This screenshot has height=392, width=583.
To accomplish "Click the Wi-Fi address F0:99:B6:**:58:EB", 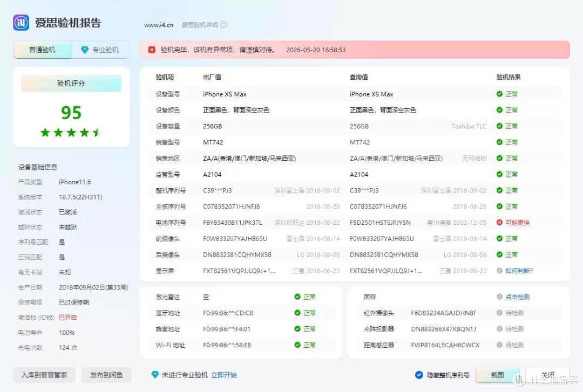I will pyautogui.click(x=227, y=345).
